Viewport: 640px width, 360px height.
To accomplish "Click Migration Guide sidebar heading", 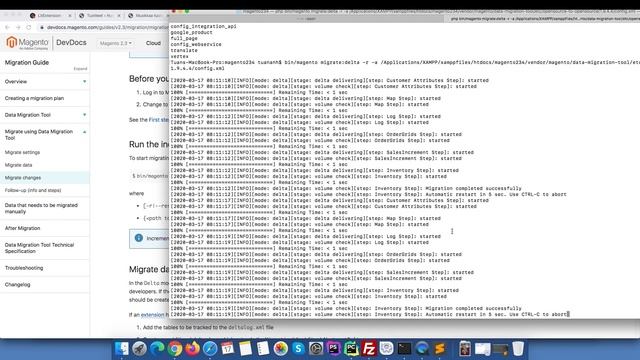I will click(x=27, y=62).
